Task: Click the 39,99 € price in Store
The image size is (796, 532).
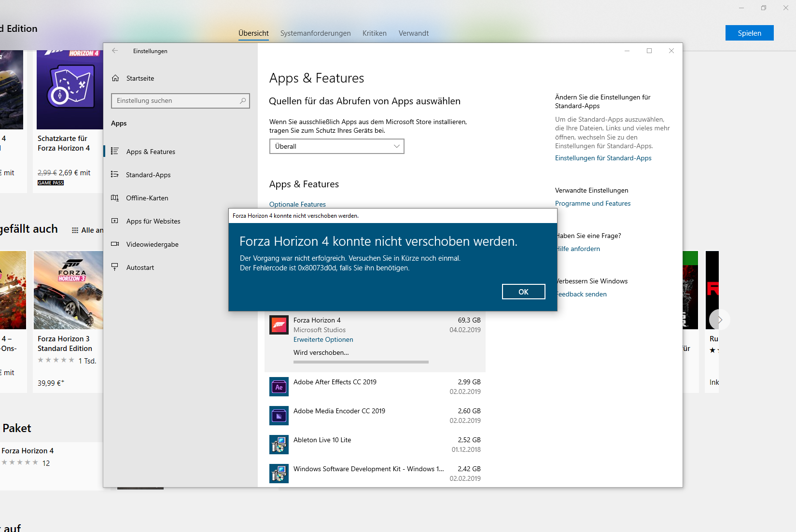Action: click(x=51, y=383)
